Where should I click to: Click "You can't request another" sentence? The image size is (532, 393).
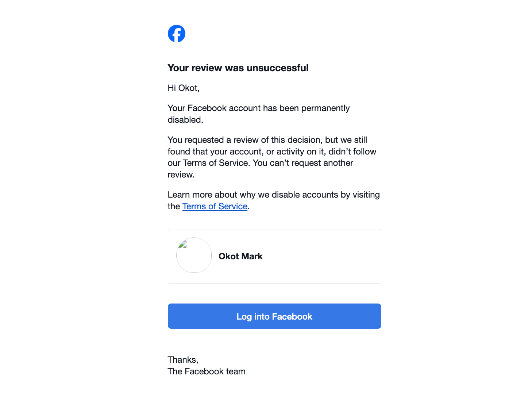pyautogui.click(x=303, y=163)
